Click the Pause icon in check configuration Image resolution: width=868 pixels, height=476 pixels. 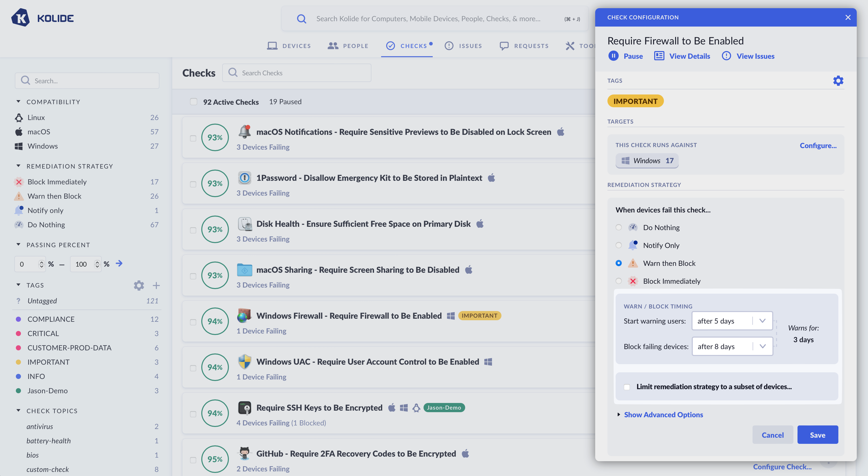click(613, 56)
